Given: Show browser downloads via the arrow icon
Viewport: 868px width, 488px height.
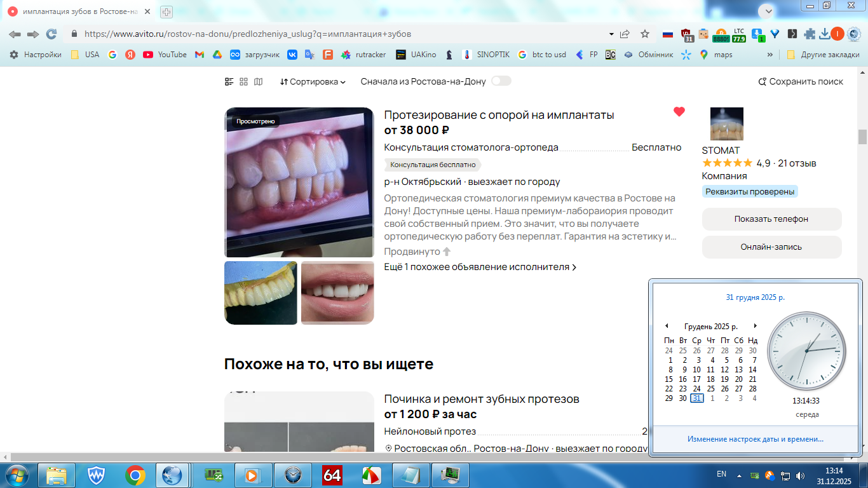Looking at the screenshot, I should 825,34.
